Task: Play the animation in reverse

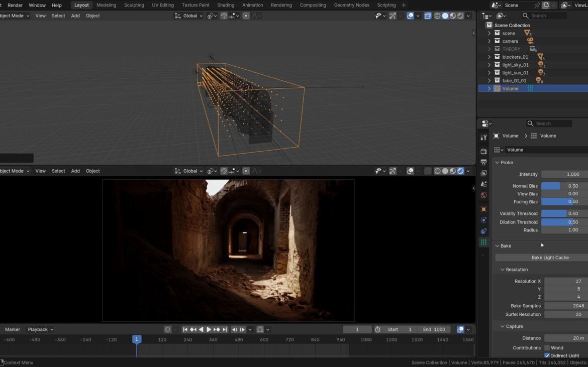Action: pyautogui.click(x=201, y=329)
